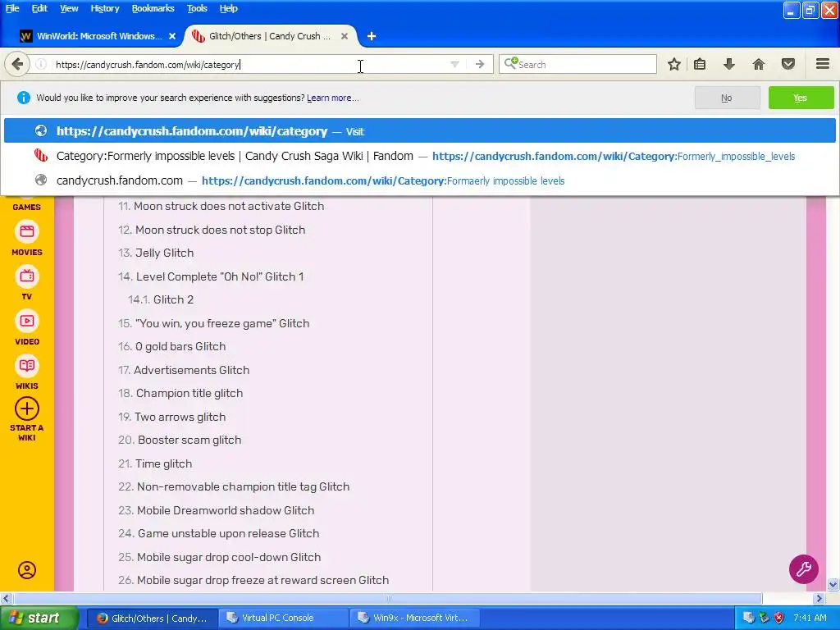Jump to Moon struck does not activate Glitch

(221, 206)
